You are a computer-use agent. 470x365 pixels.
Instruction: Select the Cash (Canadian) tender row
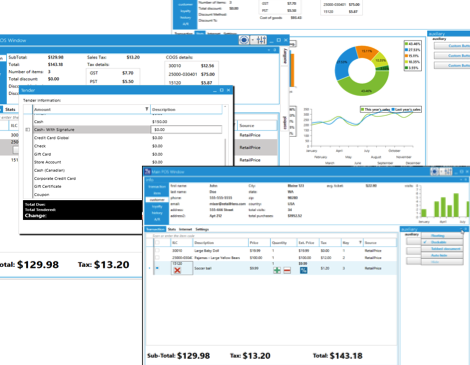[x=88, y=170]
